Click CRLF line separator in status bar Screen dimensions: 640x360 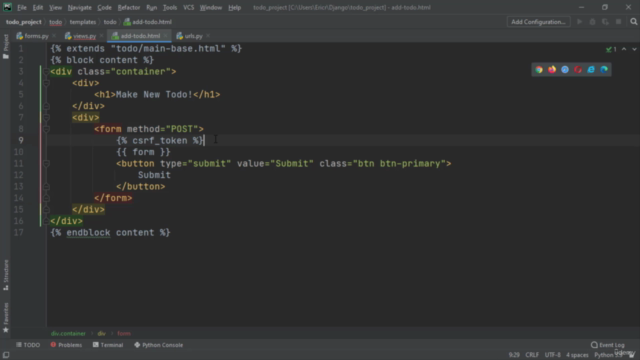coord(532,355)
